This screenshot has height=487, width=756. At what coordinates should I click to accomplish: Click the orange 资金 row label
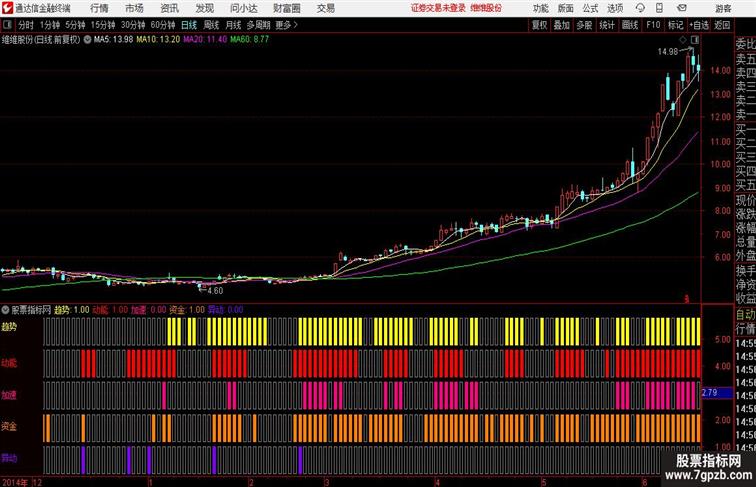[x=9, y=426]
